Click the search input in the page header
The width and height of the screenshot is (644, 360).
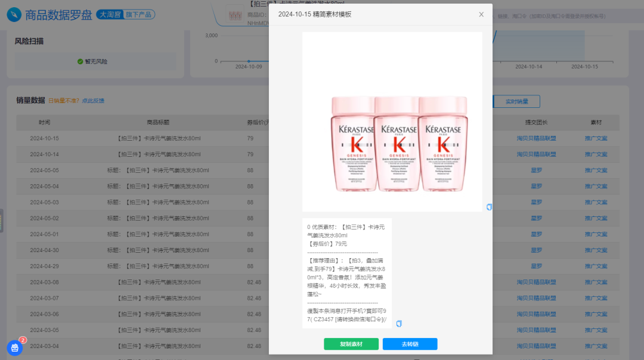568,16
